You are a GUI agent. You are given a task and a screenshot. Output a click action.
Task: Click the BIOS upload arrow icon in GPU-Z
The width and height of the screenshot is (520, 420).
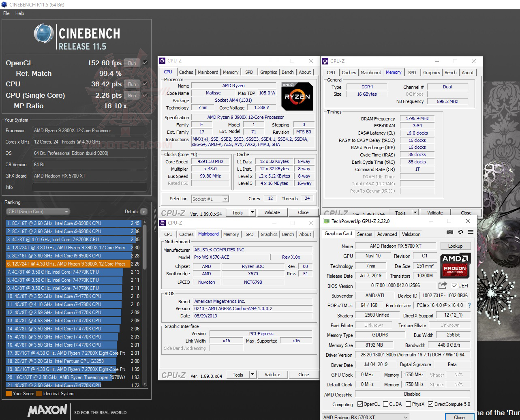pyautogui.click(x=443, y=285)
